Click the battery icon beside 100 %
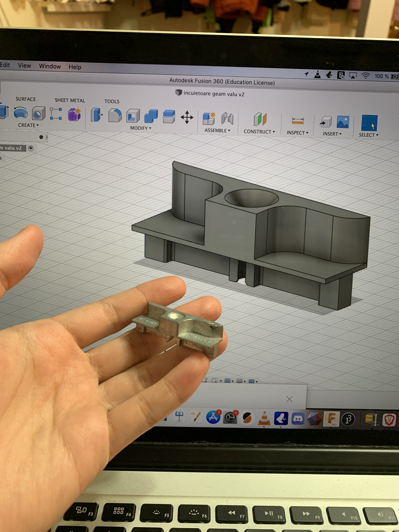Viewport: 399px width, 532px height. point(395,77)
